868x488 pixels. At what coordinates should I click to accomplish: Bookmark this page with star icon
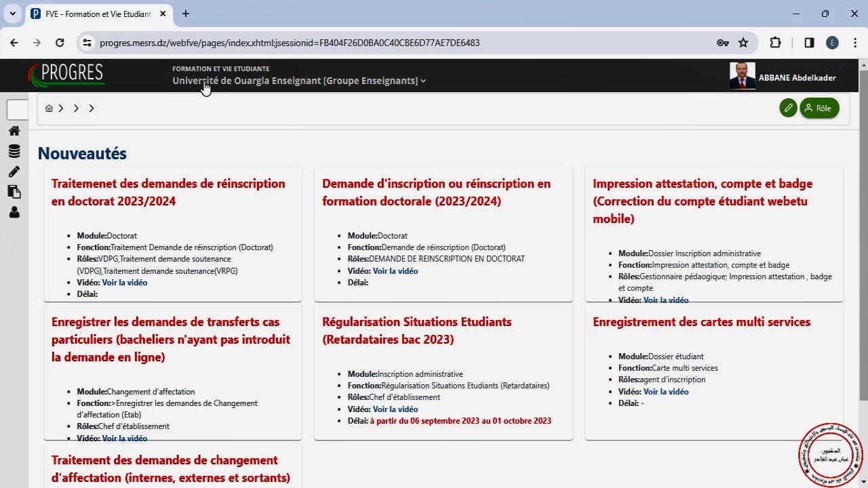pyautogui.click(x=743, y=43)
